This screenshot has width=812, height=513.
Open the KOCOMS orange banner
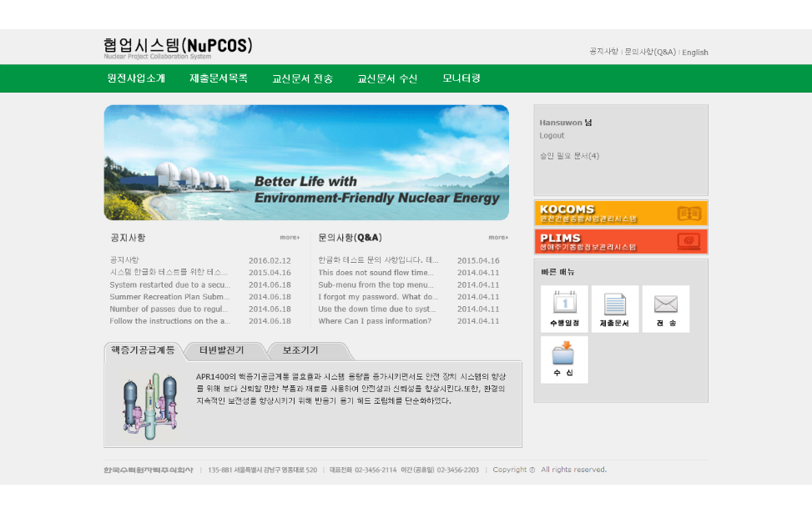click(x=621, y=213)
